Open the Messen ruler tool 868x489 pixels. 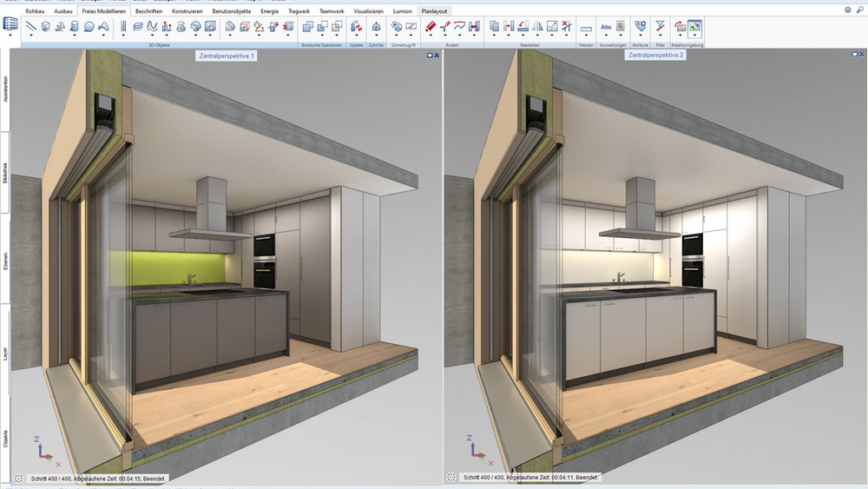[586, 28]
